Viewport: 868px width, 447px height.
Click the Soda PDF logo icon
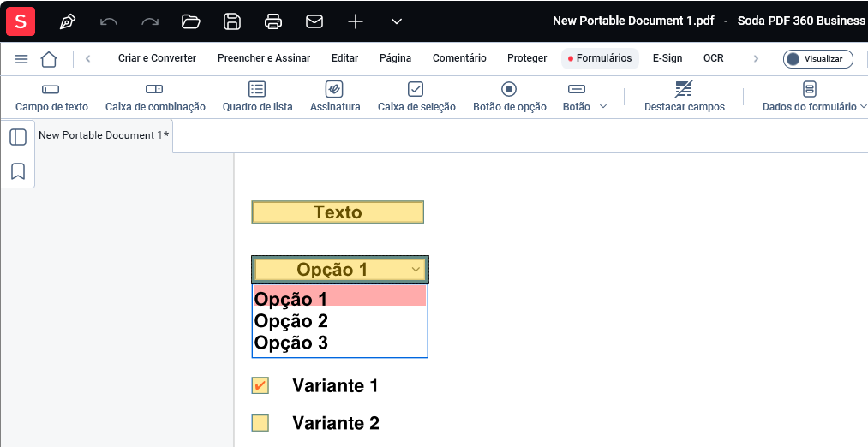click(x=21, y=21)
